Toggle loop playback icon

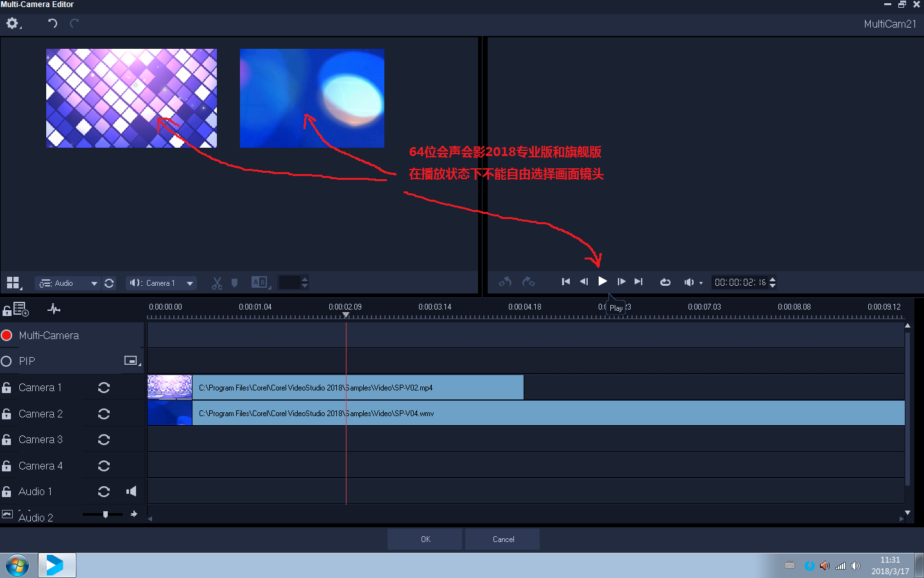(x=665, y=282)
